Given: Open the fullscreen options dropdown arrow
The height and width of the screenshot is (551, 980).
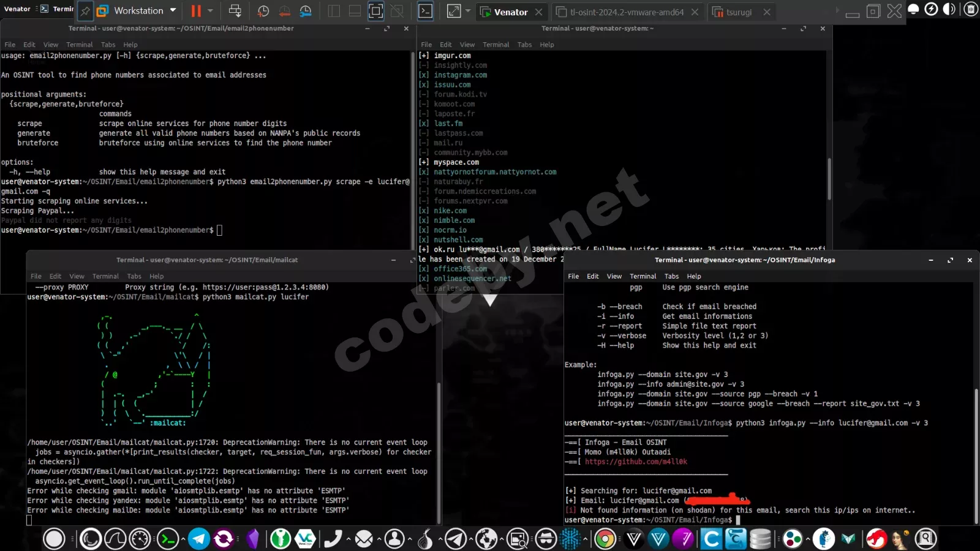Looking at the screenshot, I should [467, 11].
